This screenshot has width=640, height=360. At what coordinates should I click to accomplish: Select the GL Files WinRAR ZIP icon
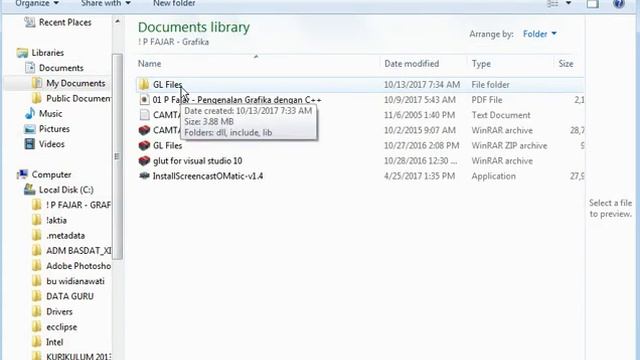click(144, 145)
